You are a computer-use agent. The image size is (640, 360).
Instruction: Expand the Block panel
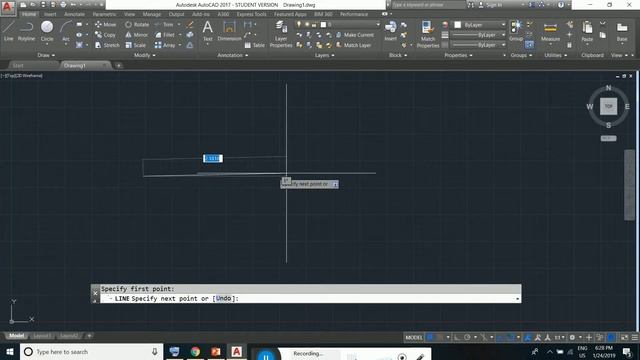[398, 55]
